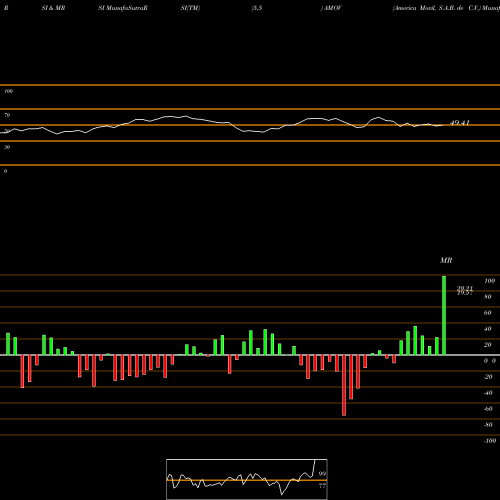
Task: Click the 100 label on MR axis
Action: tap(490, 281)
